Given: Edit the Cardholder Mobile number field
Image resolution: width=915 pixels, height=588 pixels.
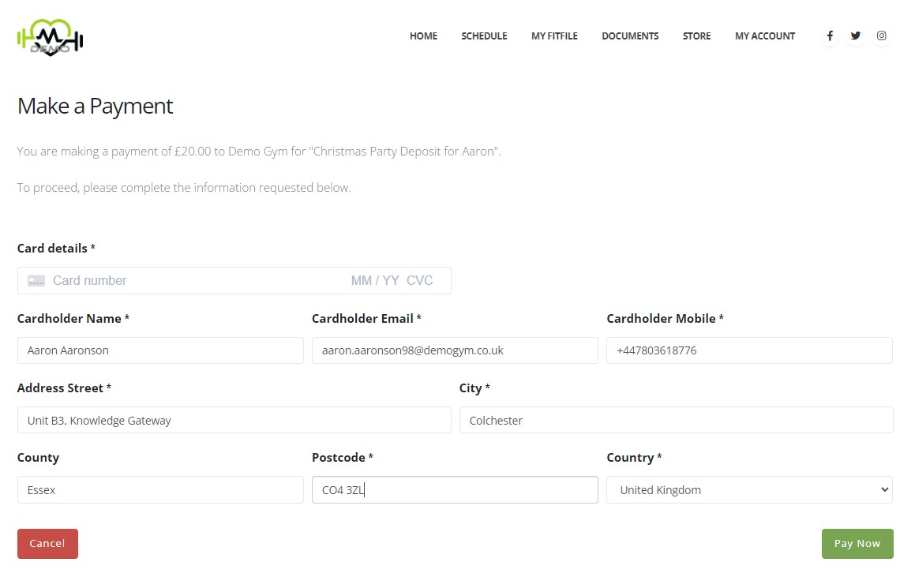Looking at the screenshot, I should 749,350.
